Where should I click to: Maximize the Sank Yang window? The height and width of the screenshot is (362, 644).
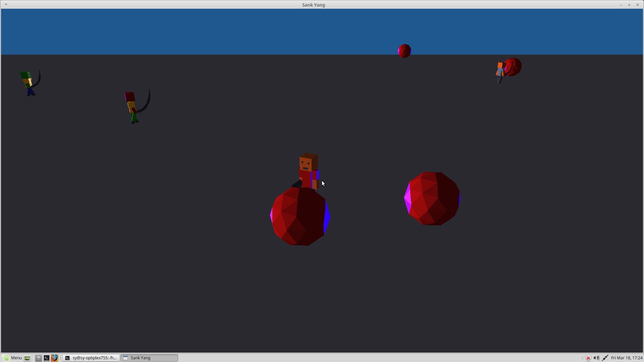629,5
